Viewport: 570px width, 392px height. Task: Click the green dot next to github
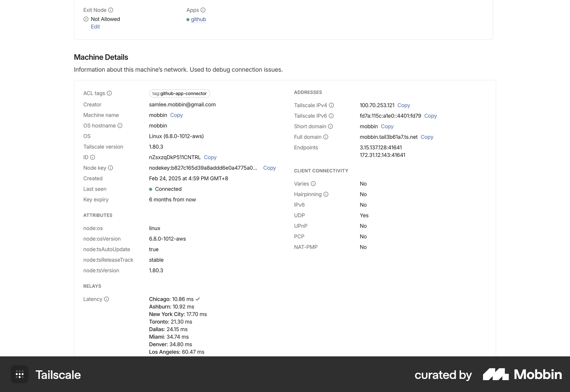coord(188,19)
